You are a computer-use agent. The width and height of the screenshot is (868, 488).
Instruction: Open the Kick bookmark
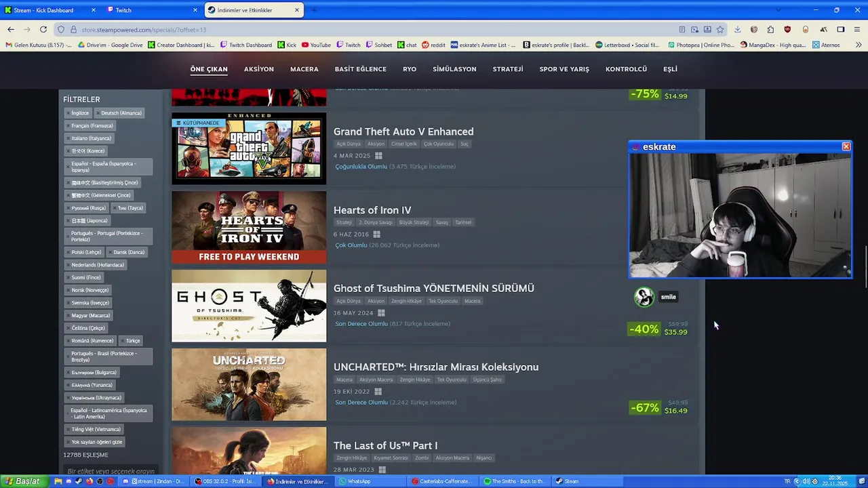[287, 45]
